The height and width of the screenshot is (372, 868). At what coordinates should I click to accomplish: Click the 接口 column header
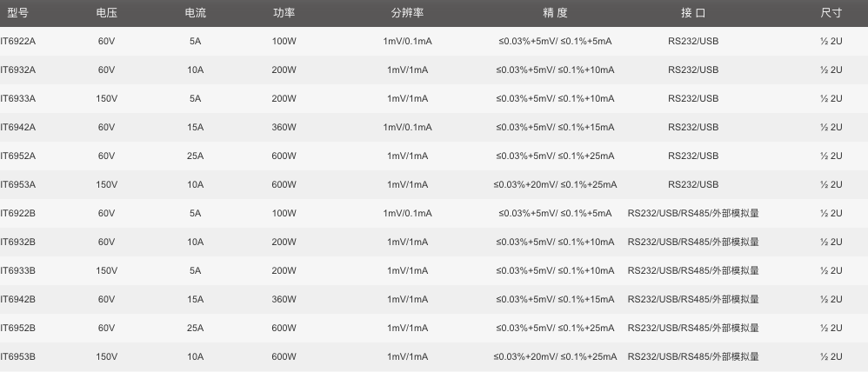coord(693,13)
